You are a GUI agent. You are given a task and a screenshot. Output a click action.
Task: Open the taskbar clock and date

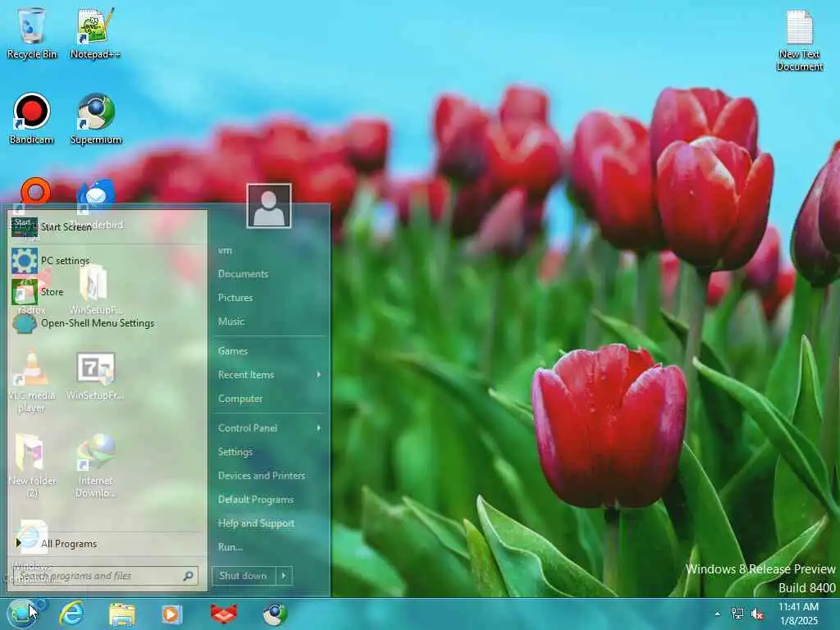click(799, 614)
